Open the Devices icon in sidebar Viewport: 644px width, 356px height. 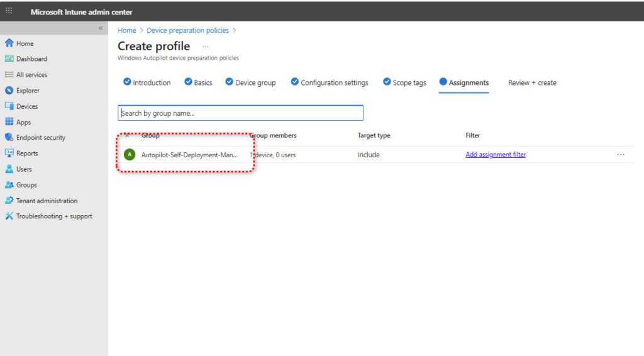point(9,106)
